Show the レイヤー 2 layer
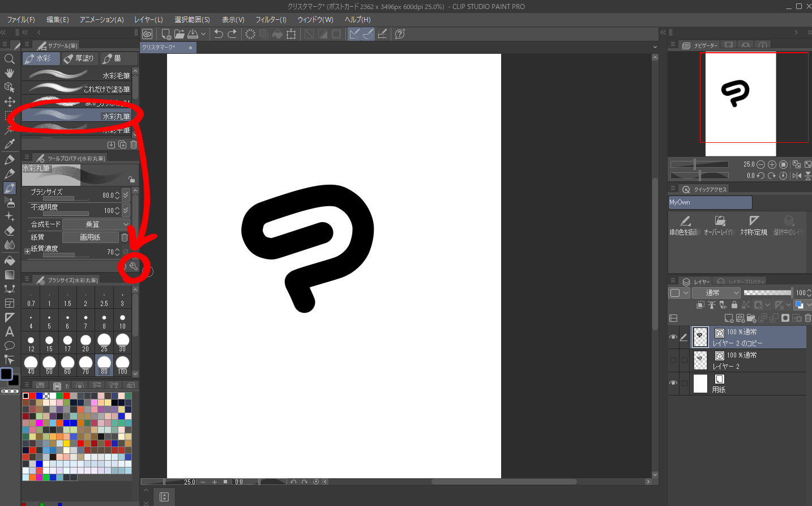The image size is (812, 506). click(x=673, y=360)
